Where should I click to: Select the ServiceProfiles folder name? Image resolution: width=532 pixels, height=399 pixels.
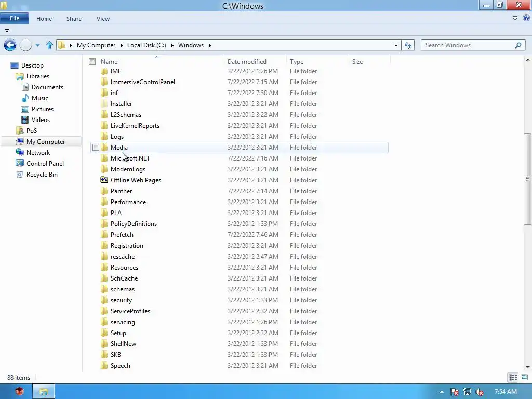pyautogui.click(x=130, y=311)
